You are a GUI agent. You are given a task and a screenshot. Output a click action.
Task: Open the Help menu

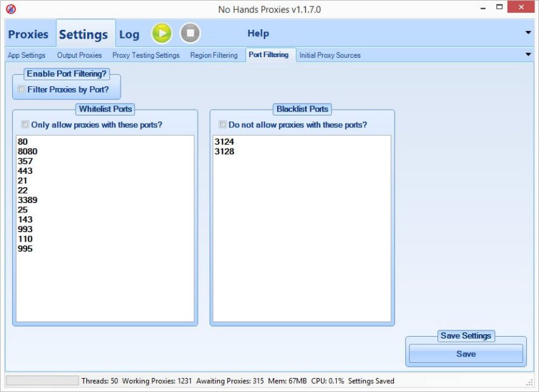[x=258, y=34]
